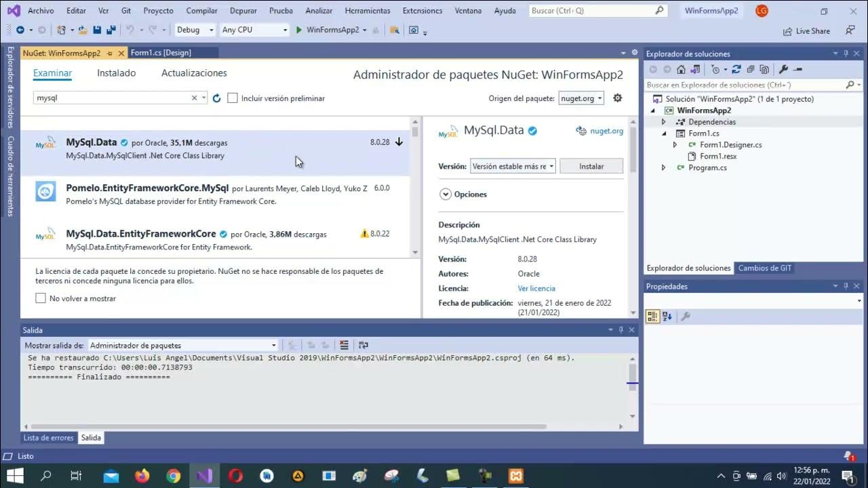
Task: Click the notifications bell in status bar
Action: (x=848, y=456)
